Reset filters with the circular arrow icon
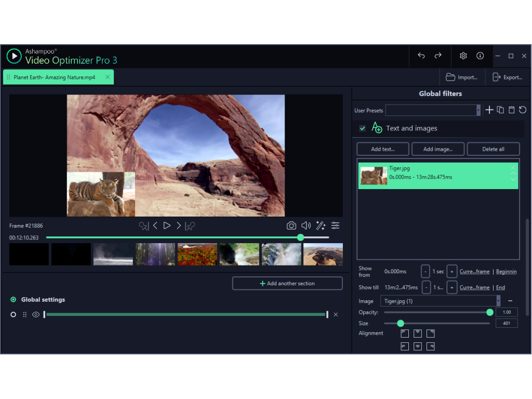Screen dimensions: 532x399 [x=523, y=110]
